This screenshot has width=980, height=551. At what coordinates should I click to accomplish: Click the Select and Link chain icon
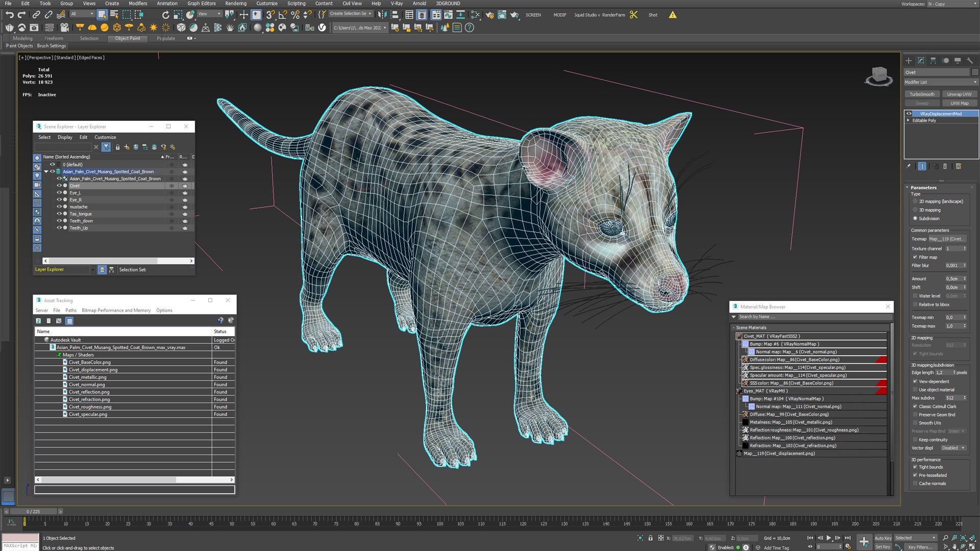[x=36, y=15]
